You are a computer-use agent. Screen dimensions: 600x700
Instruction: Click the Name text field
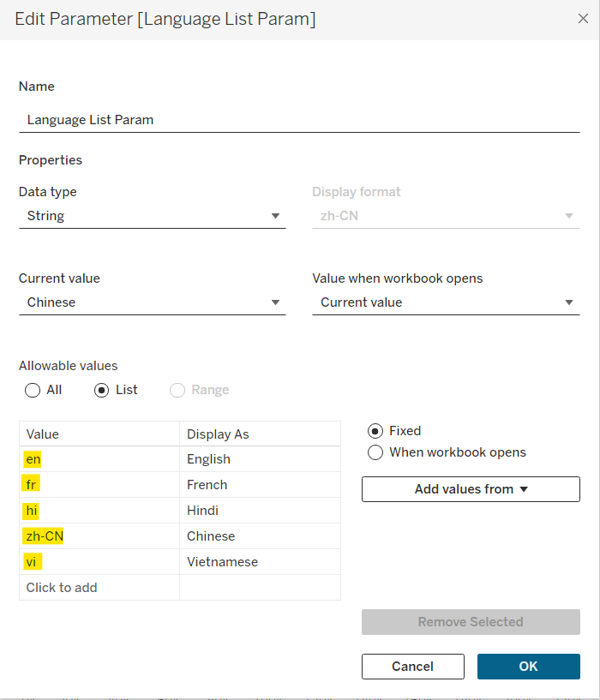coord(298,120)
